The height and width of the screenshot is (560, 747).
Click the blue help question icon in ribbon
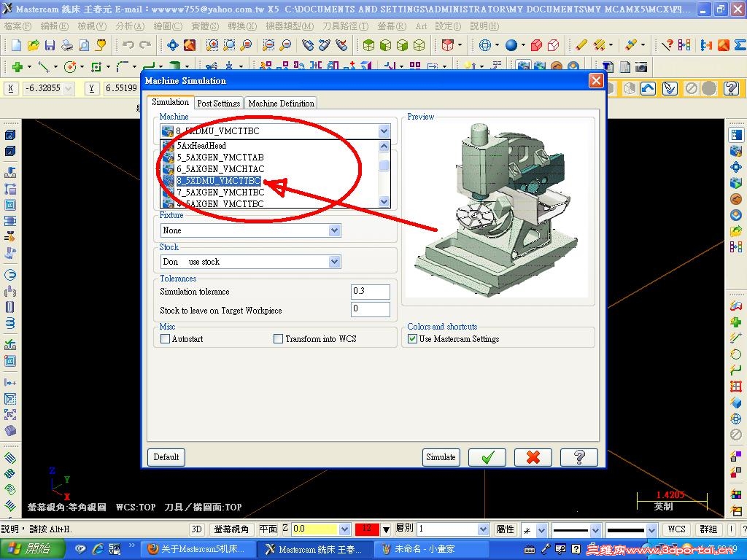pyautogui.click(x=731, y=88)
